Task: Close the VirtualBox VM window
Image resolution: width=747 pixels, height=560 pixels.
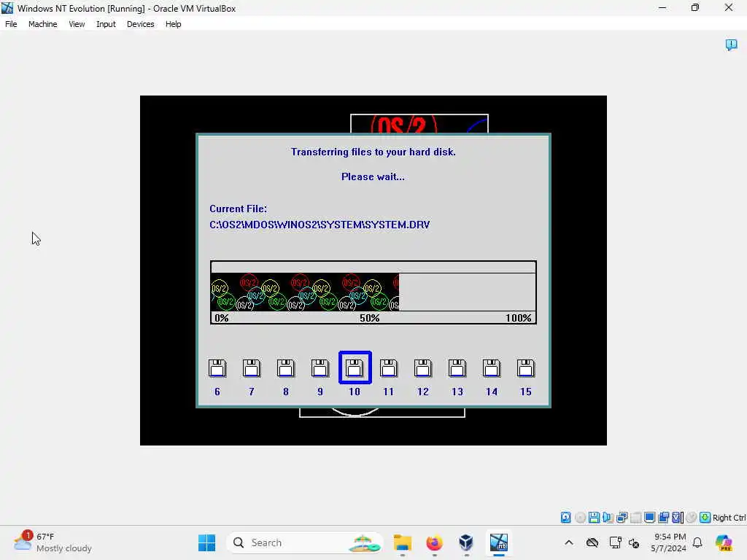Action: (x=729, y=7)
